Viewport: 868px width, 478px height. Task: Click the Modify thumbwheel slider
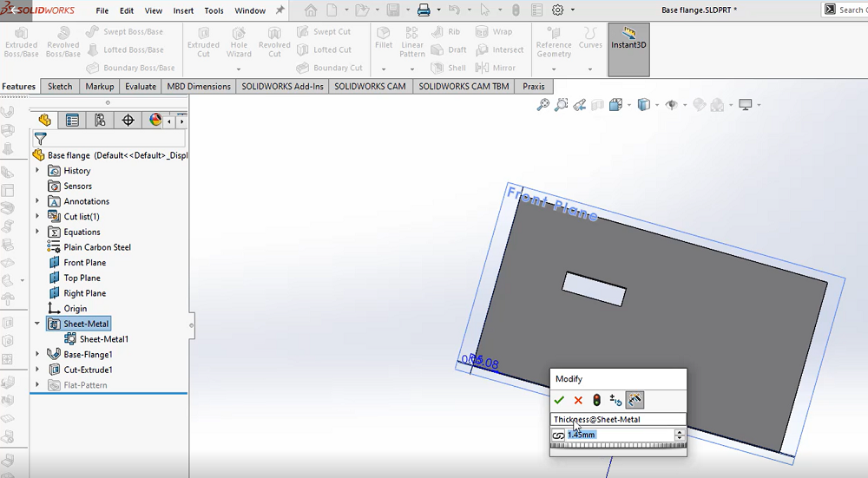tap(618, 445)
